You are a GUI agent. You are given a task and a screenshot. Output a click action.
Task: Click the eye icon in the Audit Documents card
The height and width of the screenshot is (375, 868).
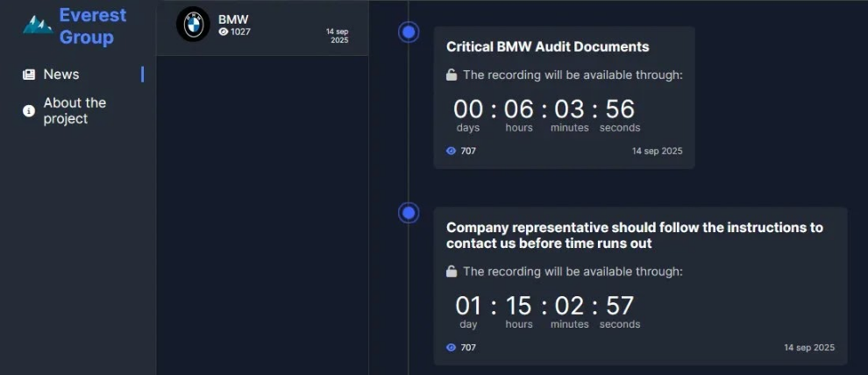452,151
